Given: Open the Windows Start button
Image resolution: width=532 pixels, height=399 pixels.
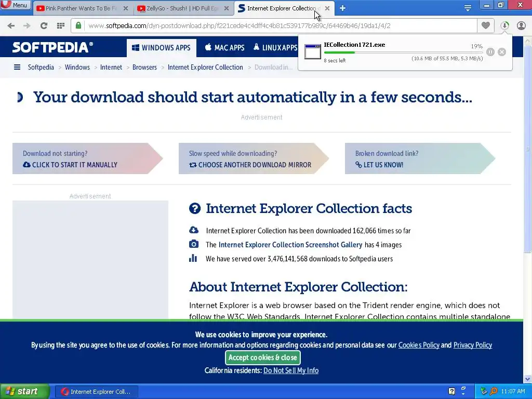Looking at the screenshot, I should (x=25, y=392).
